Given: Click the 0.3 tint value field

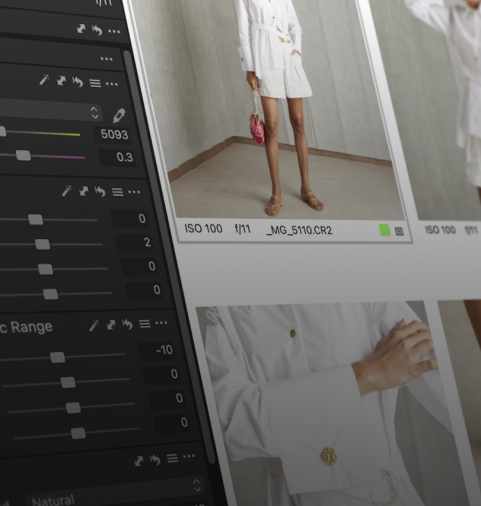Looking at the screenshot, I should pos(117,157).
